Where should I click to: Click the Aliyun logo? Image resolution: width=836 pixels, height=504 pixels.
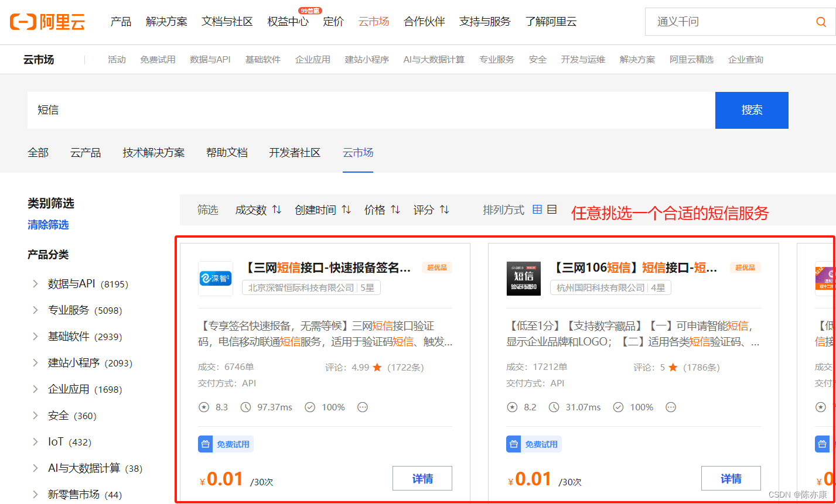click(47, 22)
